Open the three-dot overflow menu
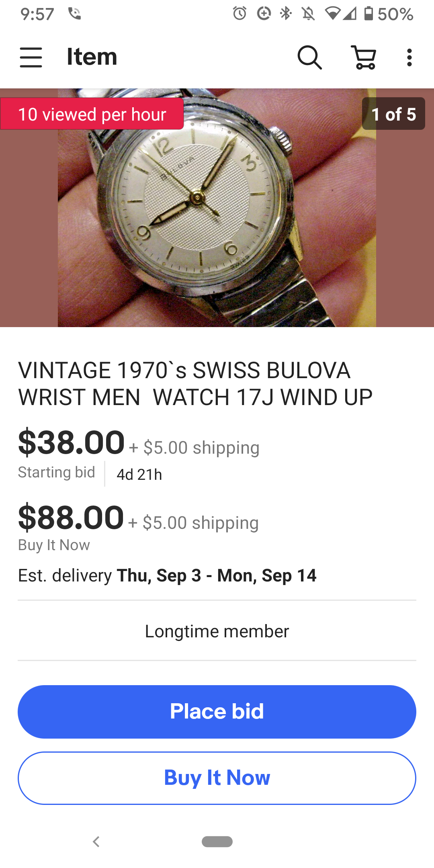Screen dimensions: 434x868 coord(409,57)
